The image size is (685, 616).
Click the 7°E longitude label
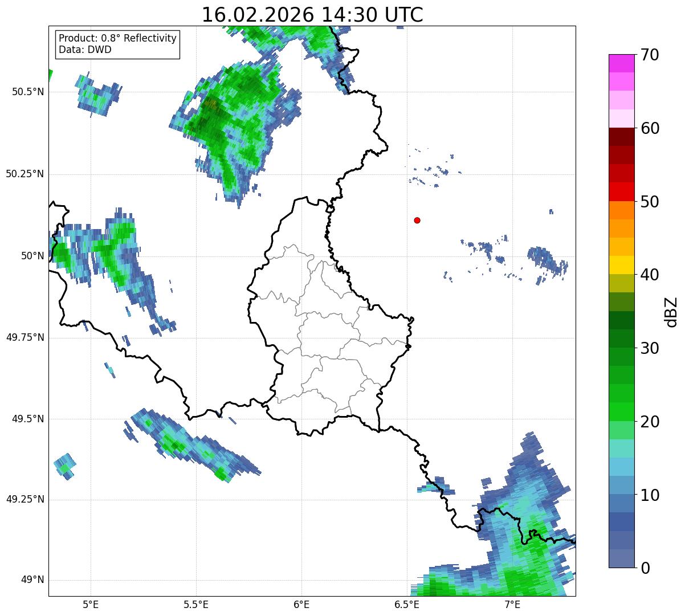[x=512, y=604]
